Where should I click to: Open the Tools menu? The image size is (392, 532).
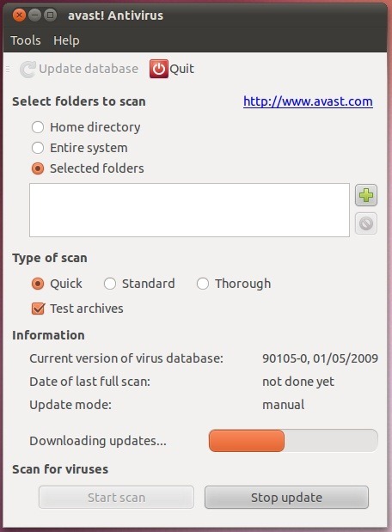coord(26,40)
